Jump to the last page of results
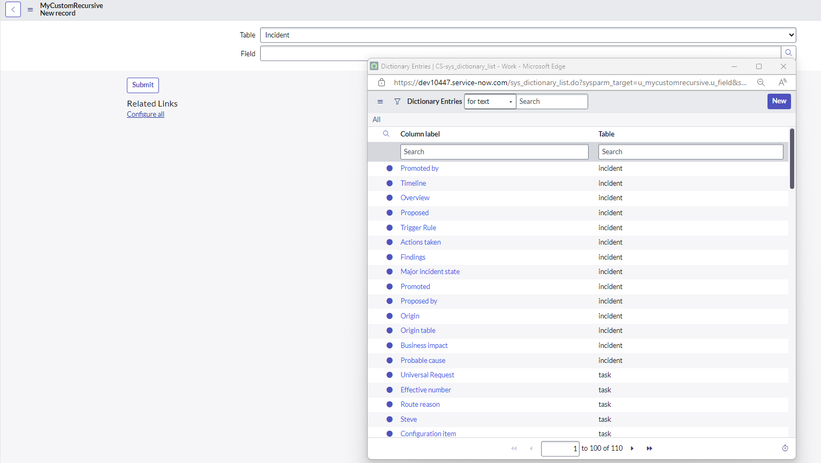The width and height of the screenshot is (821, 463). pos(649,448)
